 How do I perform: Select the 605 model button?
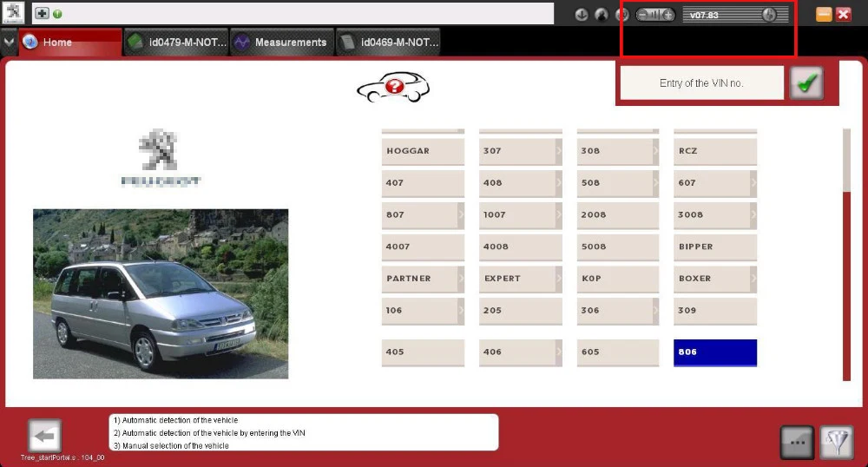pos(618,353)
